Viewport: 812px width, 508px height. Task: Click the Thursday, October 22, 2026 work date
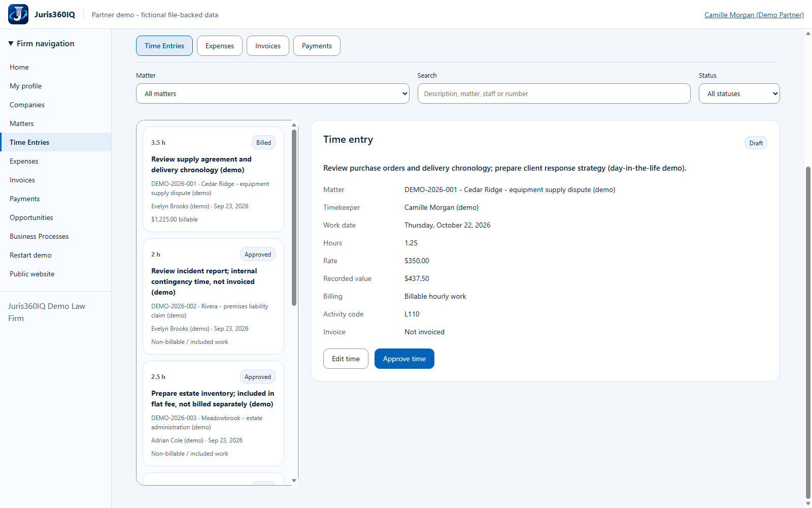[x=448, y=225]
